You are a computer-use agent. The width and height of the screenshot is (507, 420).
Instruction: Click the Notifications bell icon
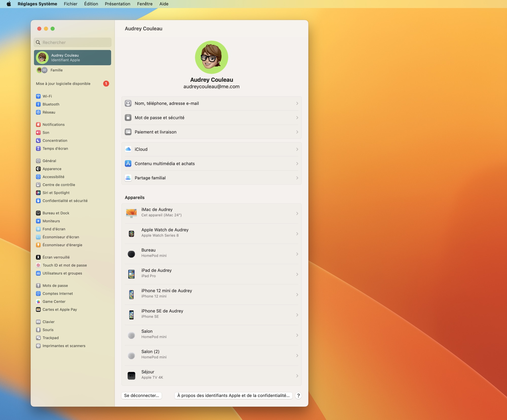(38, 125)
